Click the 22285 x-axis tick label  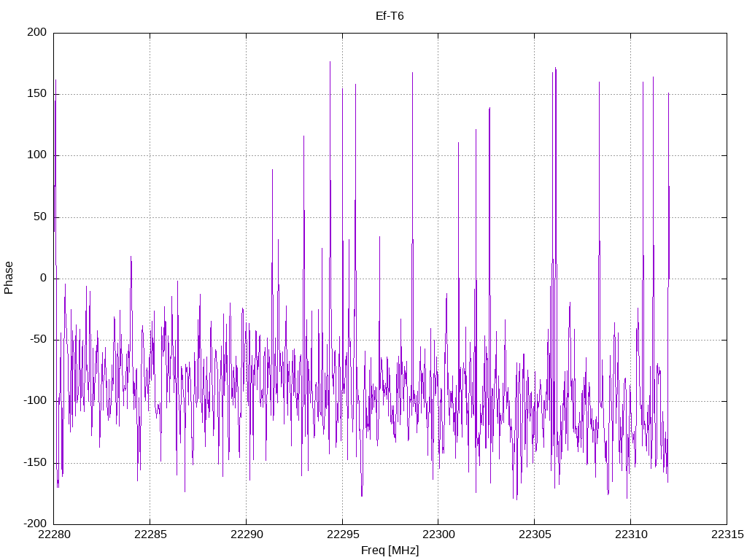(x=150, y=534)
